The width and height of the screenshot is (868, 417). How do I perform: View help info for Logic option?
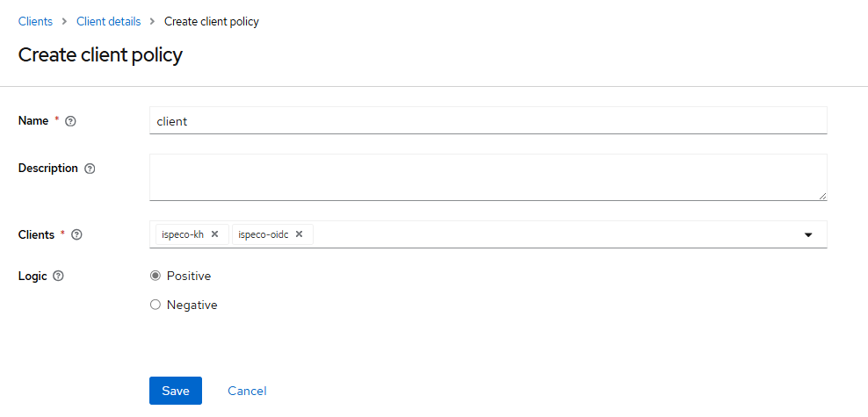[x=58, y=276]
